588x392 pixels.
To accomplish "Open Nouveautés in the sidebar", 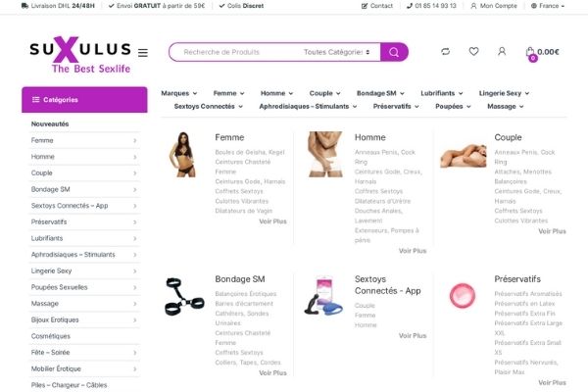I will [50, 123].
